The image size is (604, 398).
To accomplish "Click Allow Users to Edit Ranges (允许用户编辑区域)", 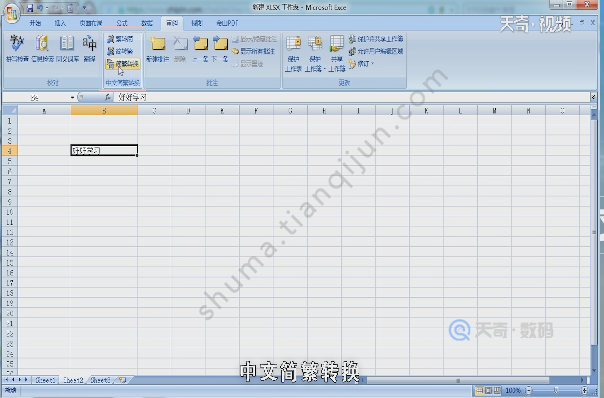I will click(x=376, y=51).
